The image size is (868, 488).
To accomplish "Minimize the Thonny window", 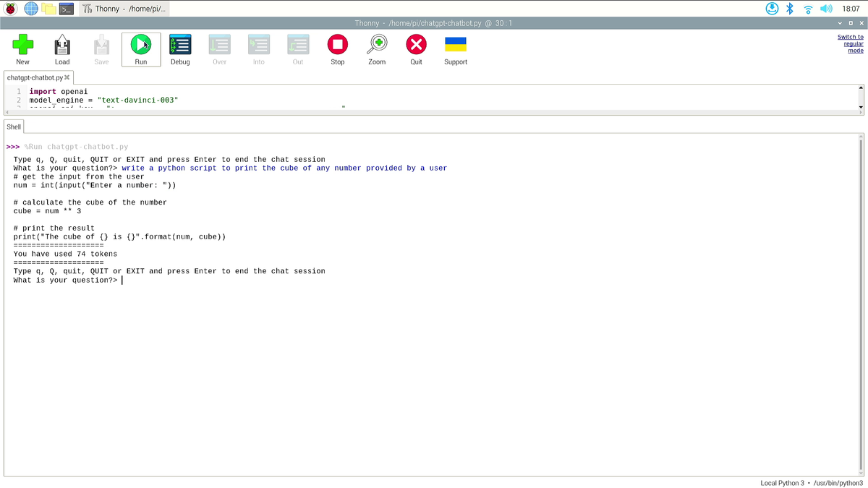I will 840,23.
